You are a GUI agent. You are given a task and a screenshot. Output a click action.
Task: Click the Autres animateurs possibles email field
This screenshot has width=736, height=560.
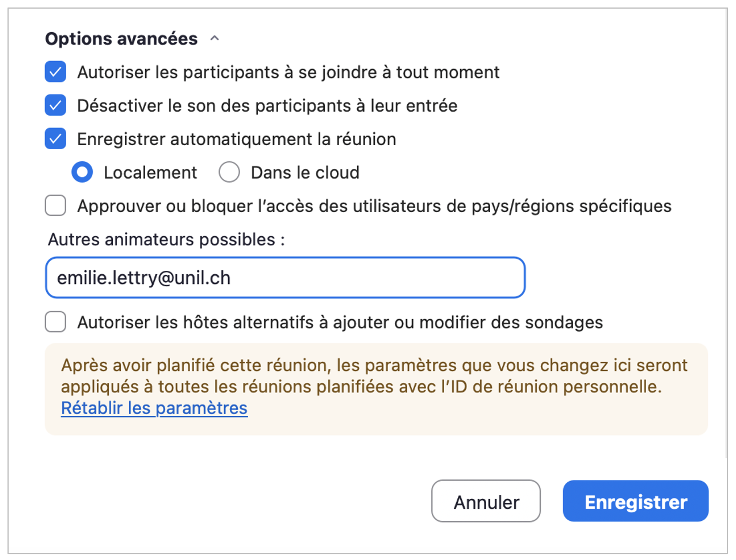pos(285,278)
